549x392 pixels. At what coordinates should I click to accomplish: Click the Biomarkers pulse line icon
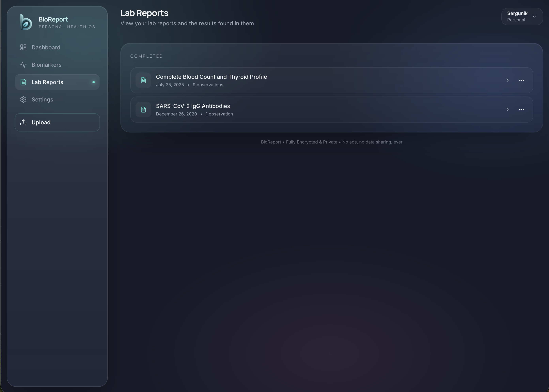tap(23, 65)
